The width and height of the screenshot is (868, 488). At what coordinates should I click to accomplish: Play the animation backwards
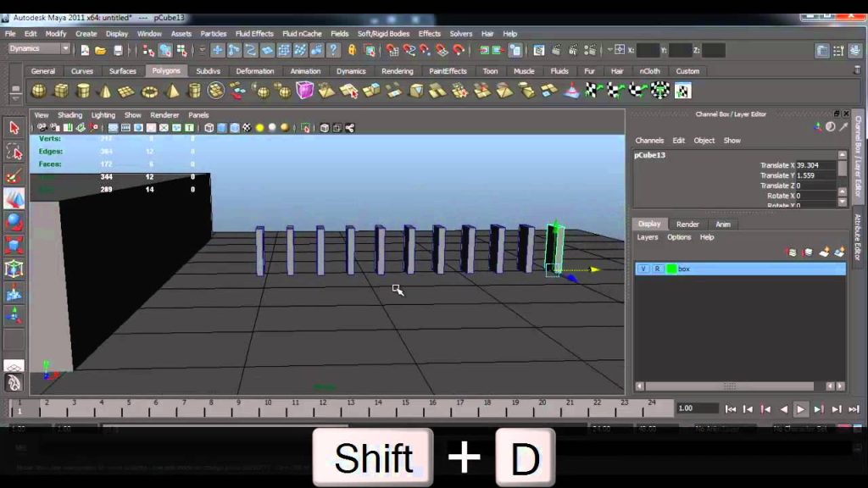click(783, 409)
